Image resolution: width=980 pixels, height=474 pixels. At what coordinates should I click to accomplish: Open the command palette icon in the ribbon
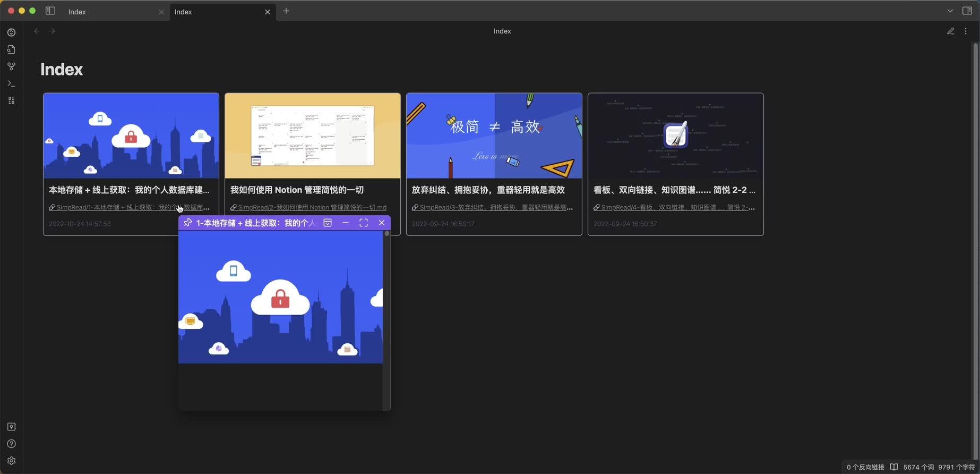point(11,83)
